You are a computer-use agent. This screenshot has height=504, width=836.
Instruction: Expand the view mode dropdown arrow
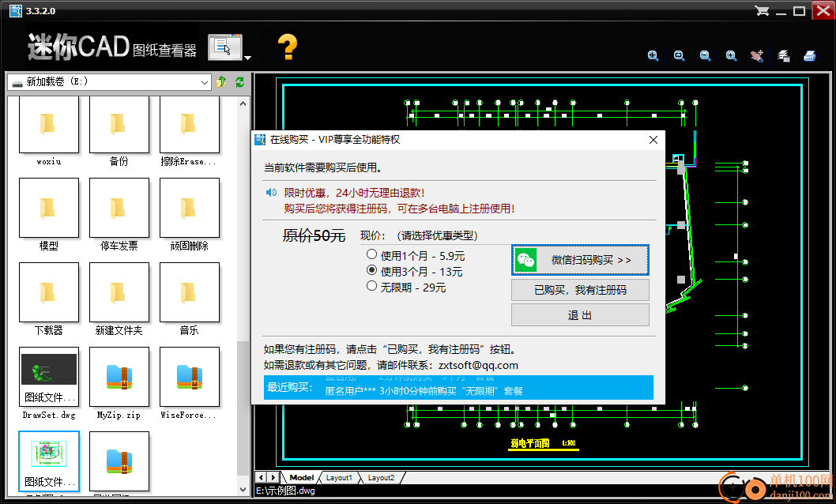(x=247, y=57)
